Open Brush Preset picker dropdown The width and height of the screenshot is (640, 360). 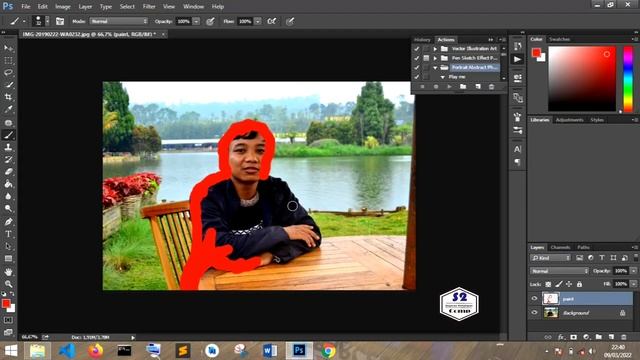pyautogui.click(x=47, y=21)
